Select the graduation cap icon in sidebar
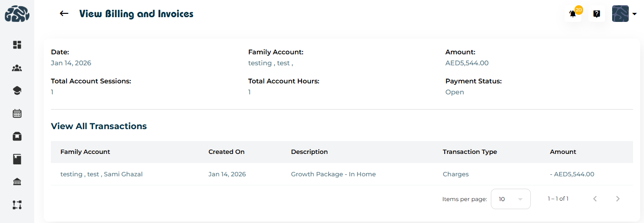Screen dimensions: 644x223 [x=17, y=91]
